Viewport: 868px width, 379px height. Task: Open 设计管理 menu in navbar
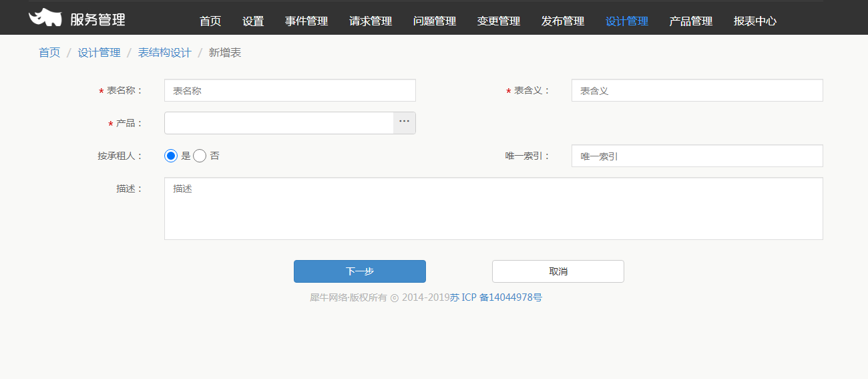(627, 21)
